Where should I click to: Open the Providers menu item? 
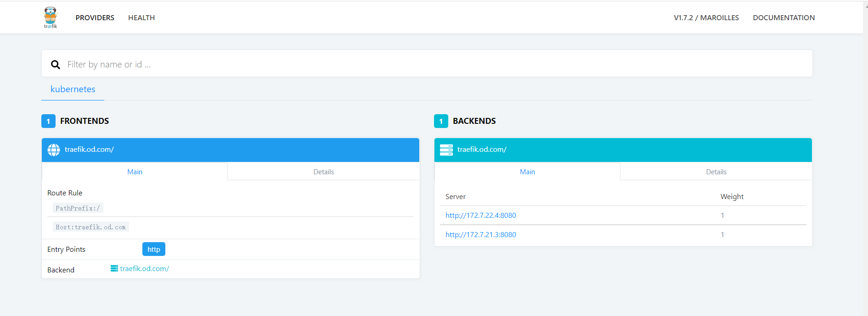coord(95,17)
